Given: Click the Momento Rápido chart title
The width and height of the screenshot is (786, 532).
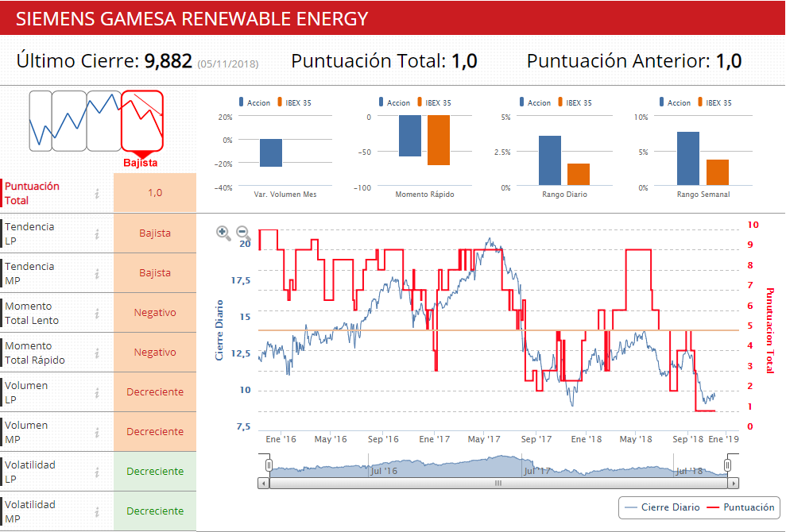Looking at the screenshot, I should tap(424, 195).
